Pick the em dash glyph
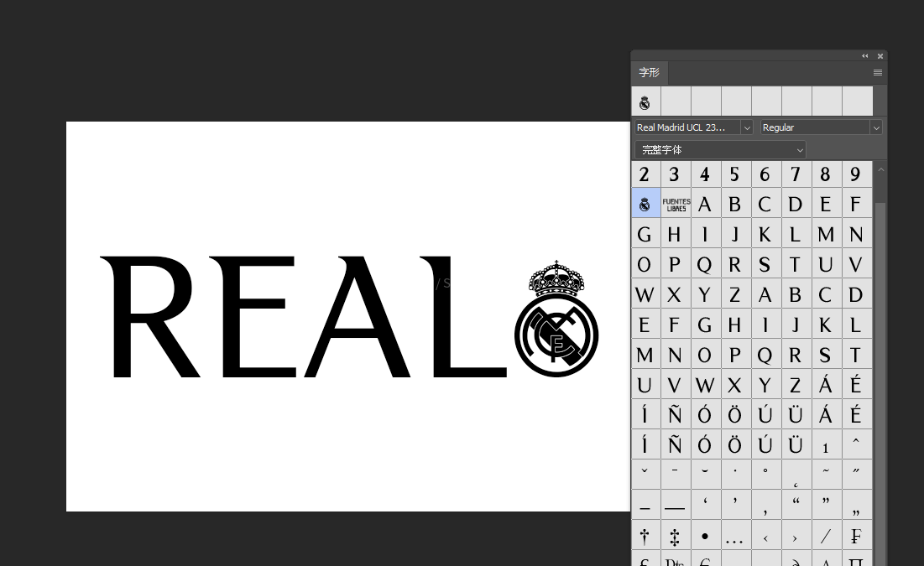 pos(675,506)
